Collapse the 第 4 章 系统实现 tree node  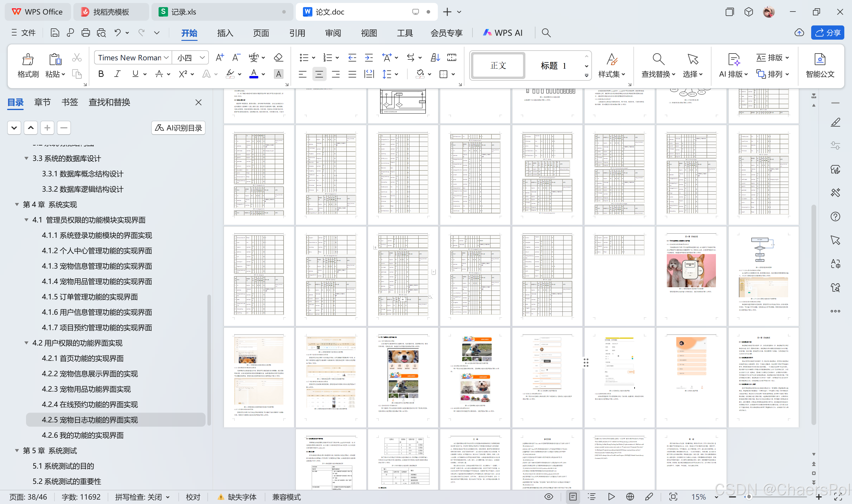point(17,204)
